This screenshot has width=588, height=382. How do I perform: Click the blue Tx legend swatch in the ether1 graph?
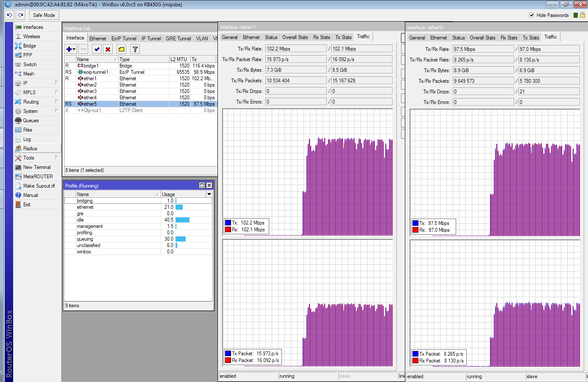point(228,223)
